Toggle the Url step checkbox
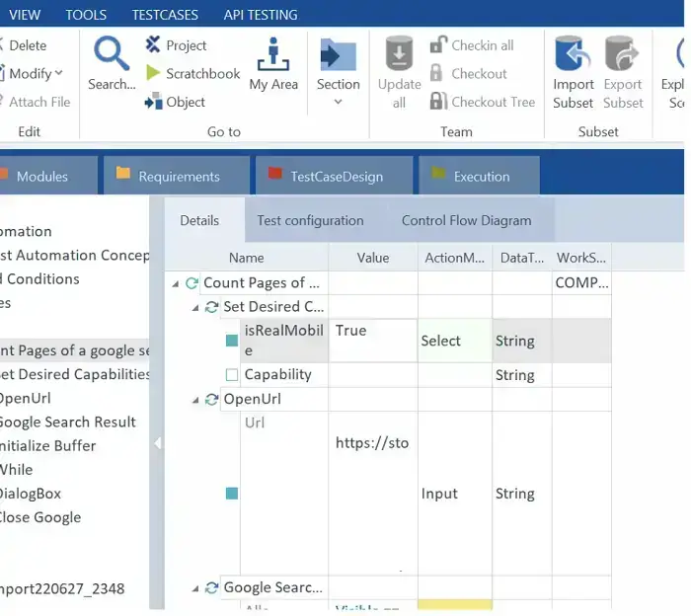691x616 pixels. point(232,494)
